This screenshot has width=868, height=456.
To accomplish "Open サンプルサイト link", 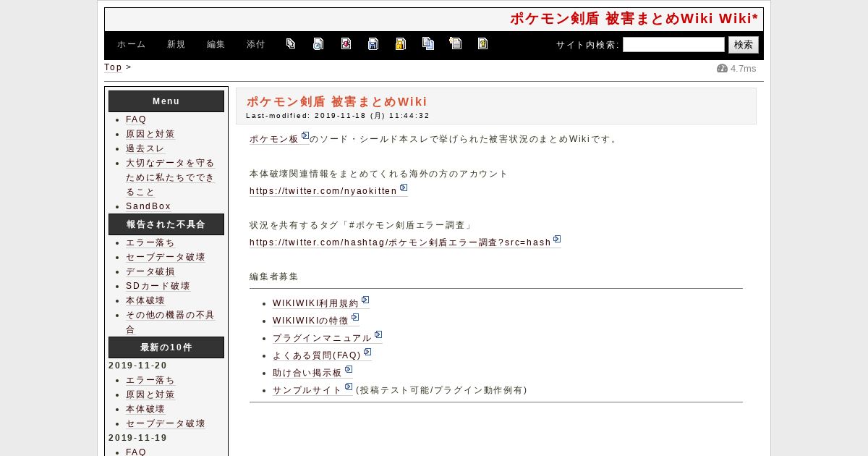I will 307,390.
